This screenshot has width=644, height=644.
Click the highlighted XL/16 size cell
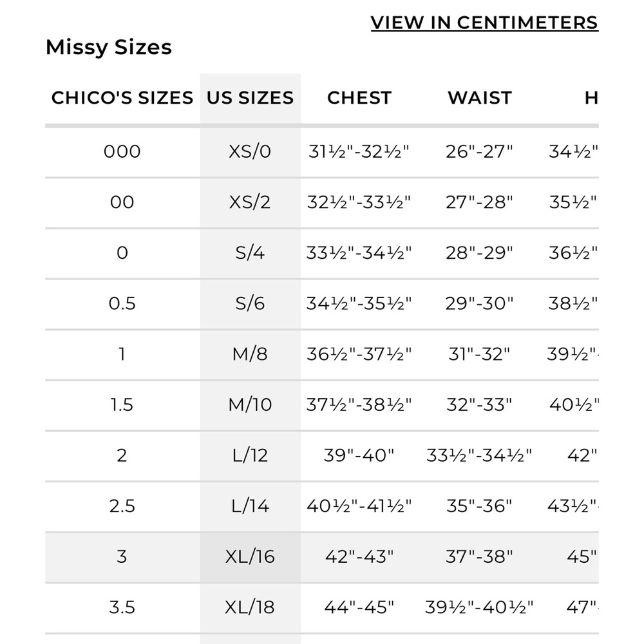[250, 556]
